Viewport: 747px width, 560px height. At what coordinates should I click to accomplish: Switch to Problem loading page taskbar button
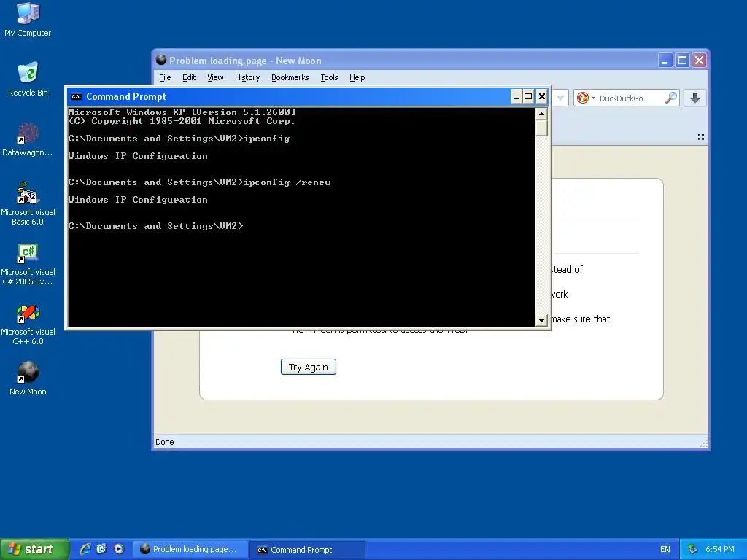coord(190,549)
